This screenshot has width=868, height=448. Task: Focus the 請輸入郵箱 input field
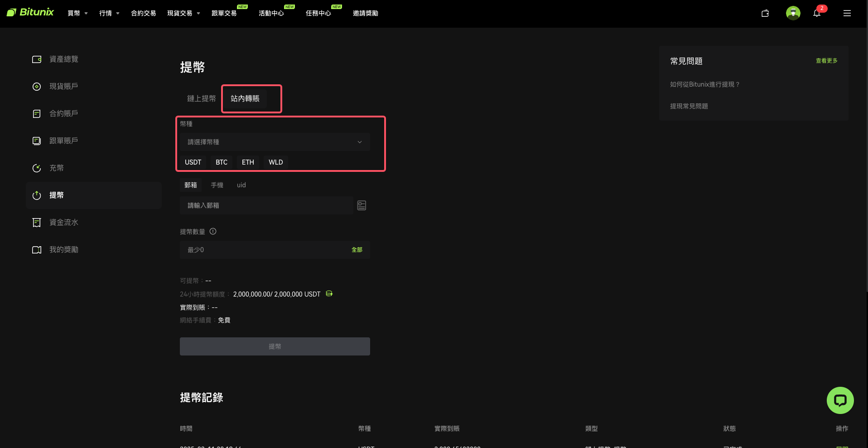(x=266, y=205)
